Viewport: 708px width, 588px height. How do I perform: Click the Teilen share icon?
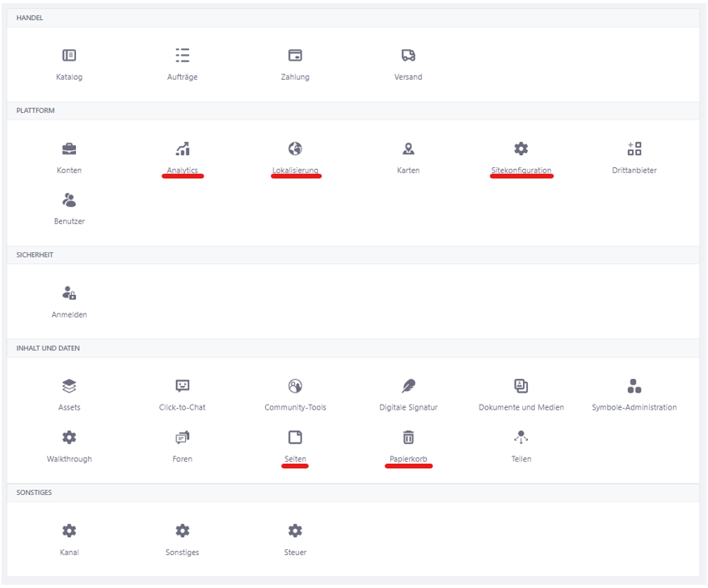click(521, 437)
